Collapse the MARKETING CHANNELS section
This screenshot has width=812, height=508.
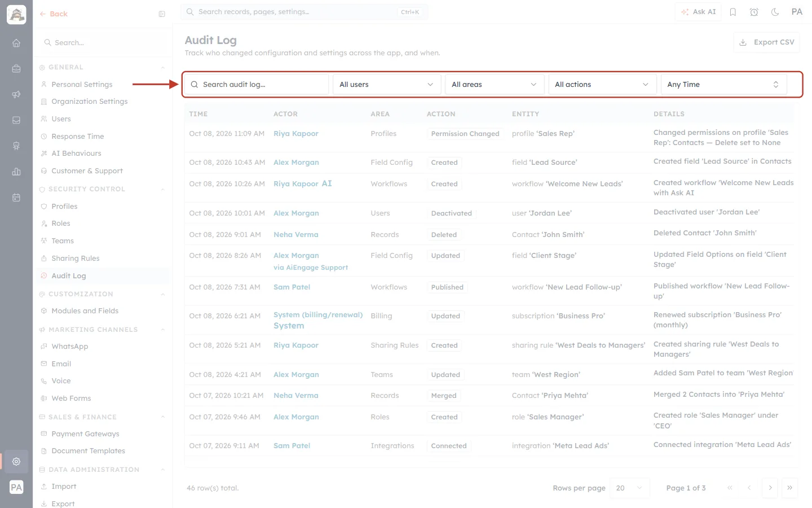click(x=163, y=330)
